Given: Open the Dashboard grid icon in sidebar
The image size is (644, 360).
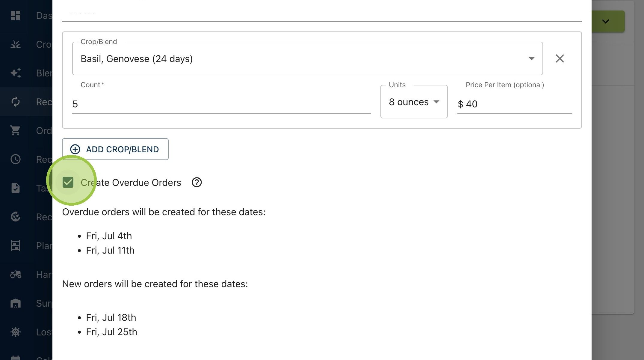Looking at the screenshot, I should point(15,15).
